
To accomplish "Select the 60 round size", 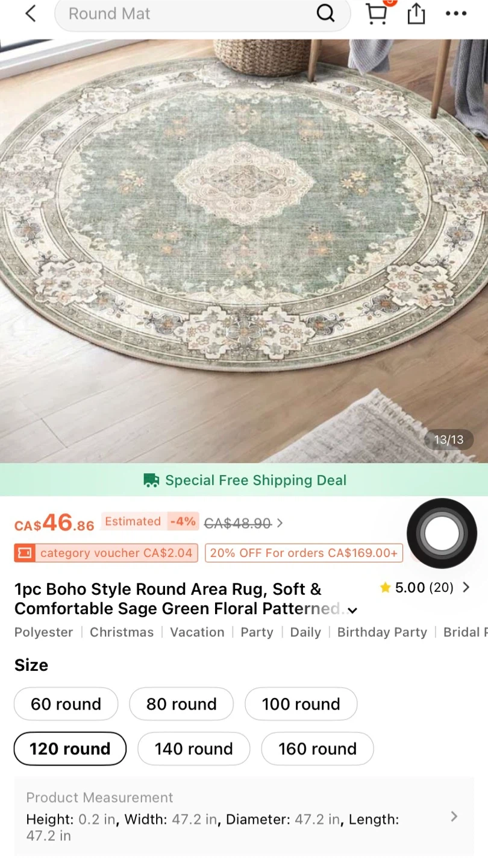I will pos(66,704).
